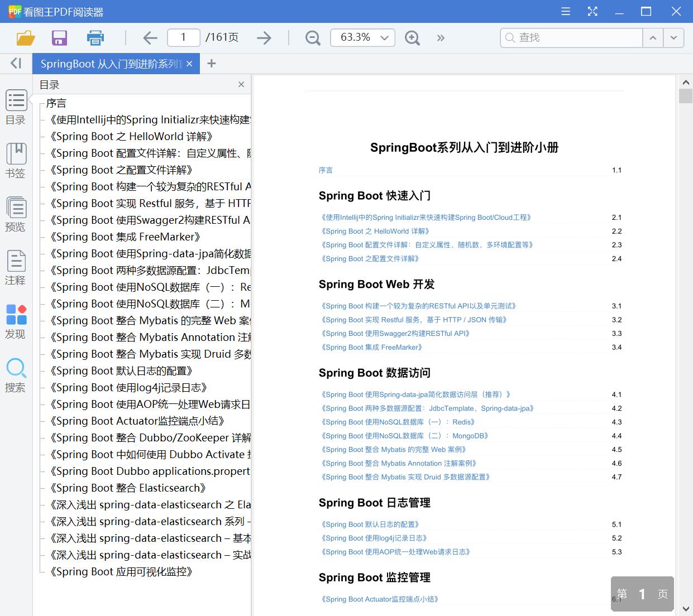This screenshot has width=693, height=616.
Task: Click the page number input field
Action: tap(184, 37)
